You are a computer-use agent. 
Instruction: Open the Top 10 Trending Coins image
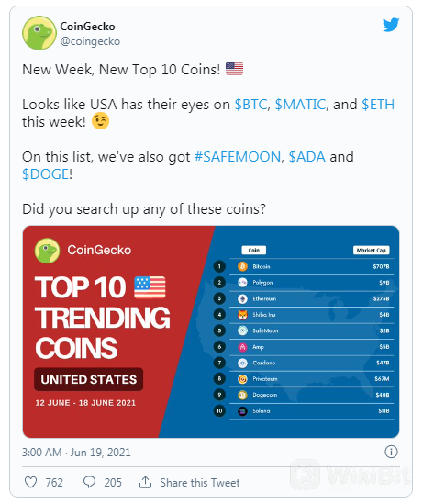click(x=211, y=331)
